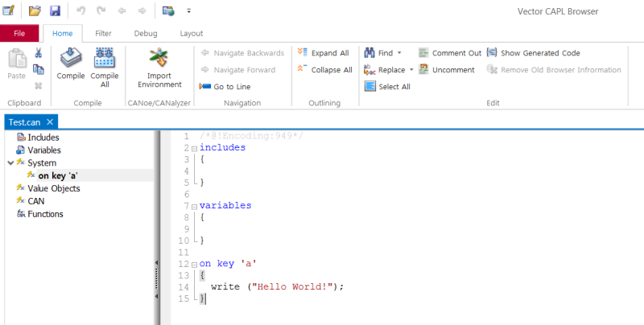Collapse the System tree node

coord(10,163)
